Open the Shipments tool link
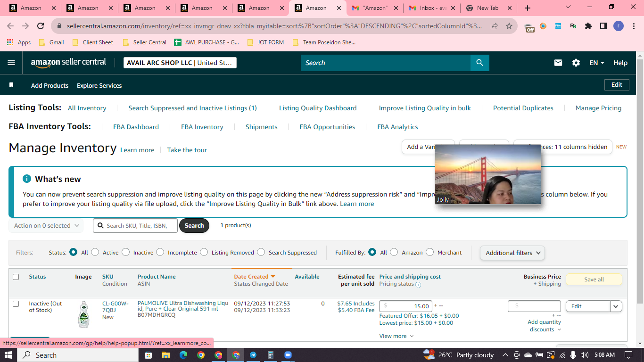 pos(262,127)
